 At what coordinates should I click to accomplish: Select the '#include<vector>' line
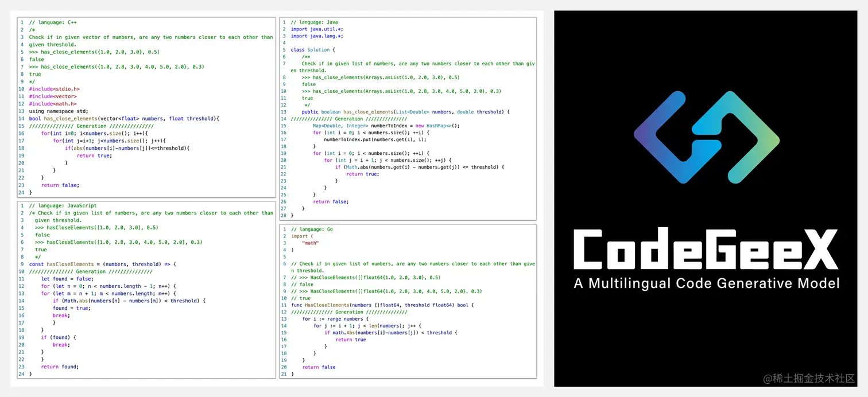pyautogui.click(x=53, y=96)
